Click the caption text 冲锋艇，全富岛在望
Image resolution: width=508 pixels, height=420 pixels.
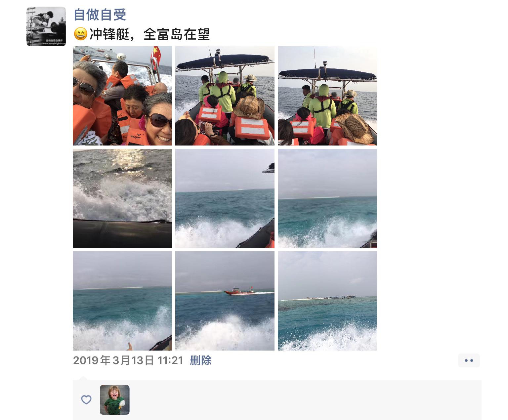coord(150,34)
